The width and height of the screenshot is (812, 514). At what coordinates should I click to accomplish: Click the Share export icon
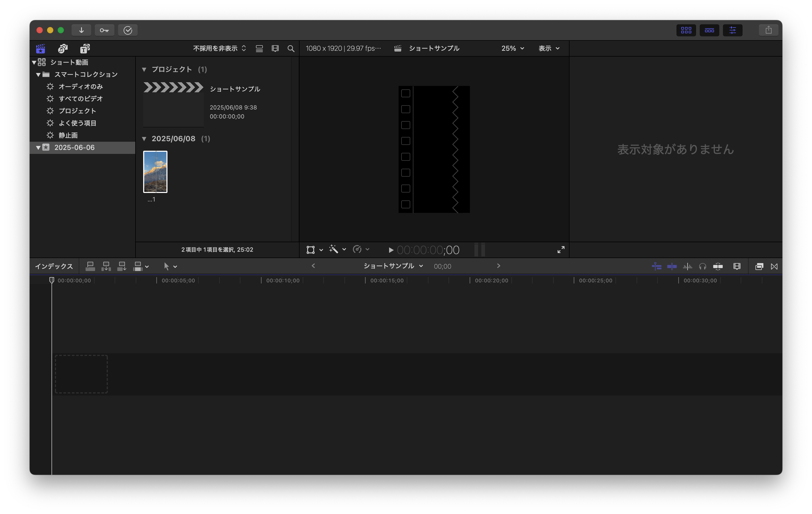(768, 30)
